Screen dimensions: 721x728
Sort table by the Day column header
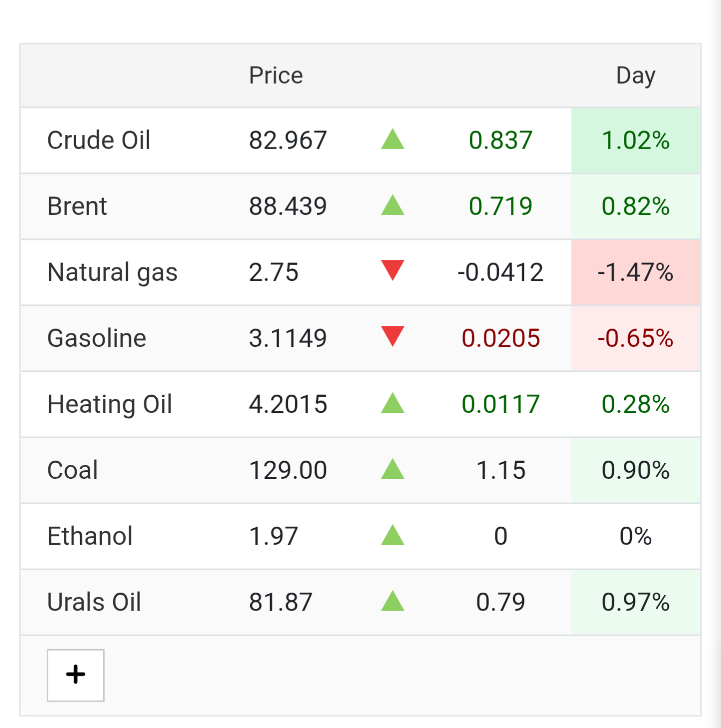pos(636,76)
